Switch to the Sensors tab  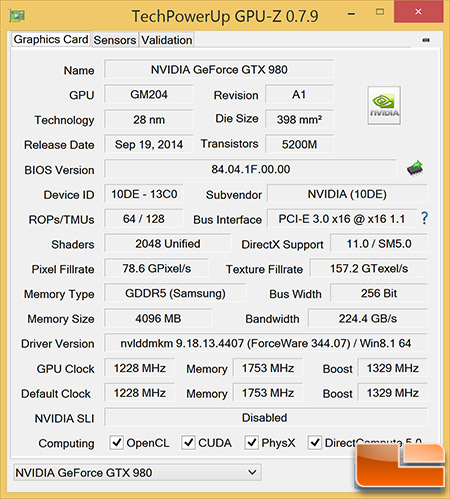point(115,40)
